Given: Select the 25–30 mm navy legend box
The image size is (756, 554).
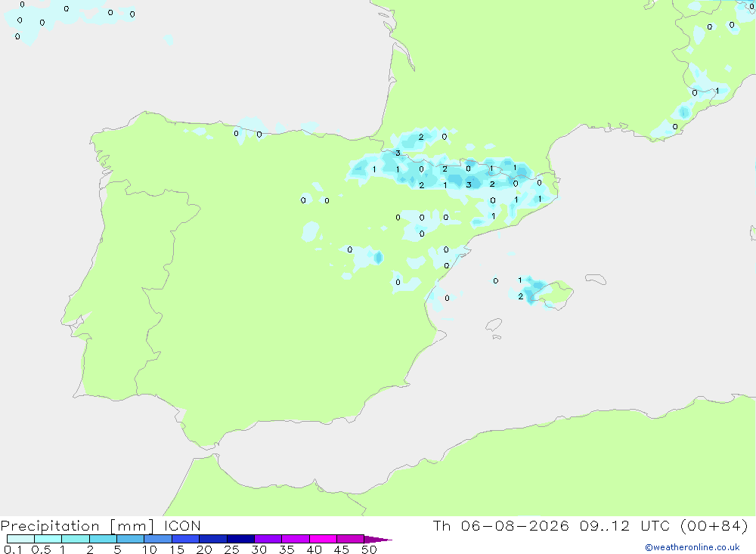Looking at the screenshot, I should click(240, 539).
